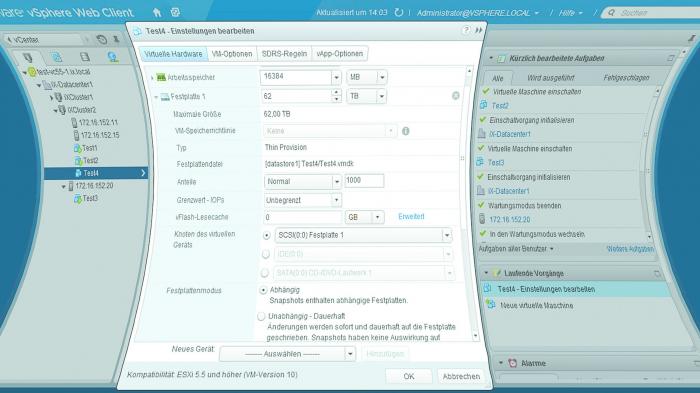Open Arbeitsspeicher size value dropdown
The height and width of the screenshot is (393, 700).
pos(336,77)
